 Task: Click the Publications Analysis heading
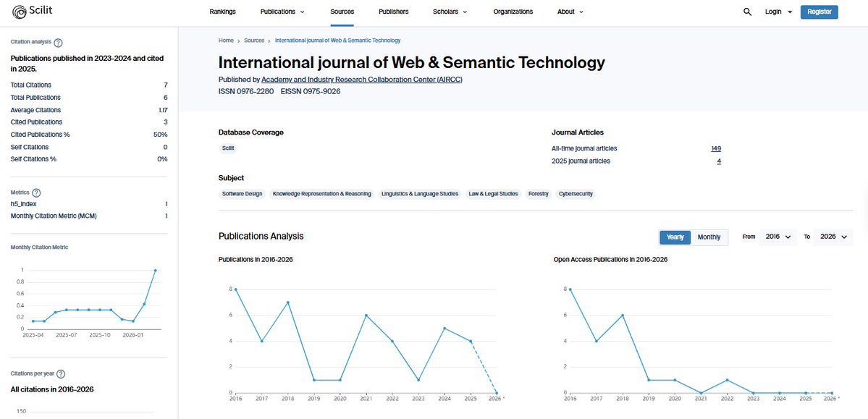261,237
